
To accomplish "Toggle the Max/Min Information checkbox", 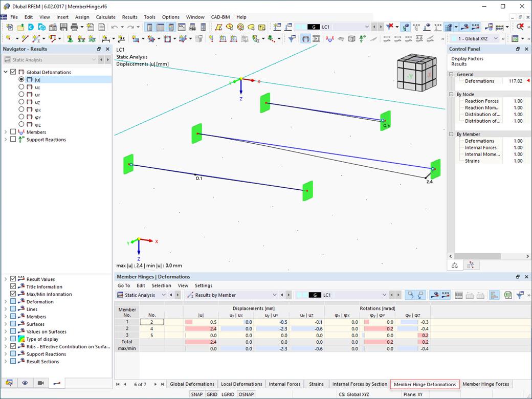I will [13, 294].
